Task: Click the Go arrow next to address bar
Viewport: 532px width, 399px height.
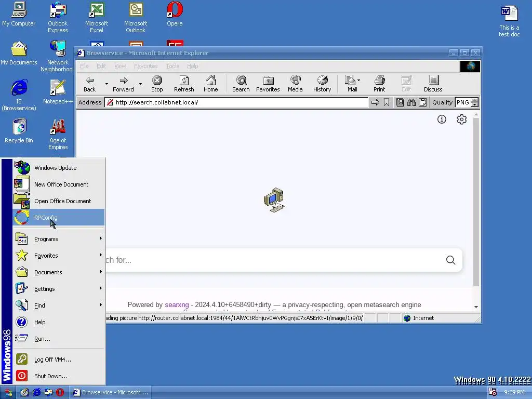Action: coord(375,102)
